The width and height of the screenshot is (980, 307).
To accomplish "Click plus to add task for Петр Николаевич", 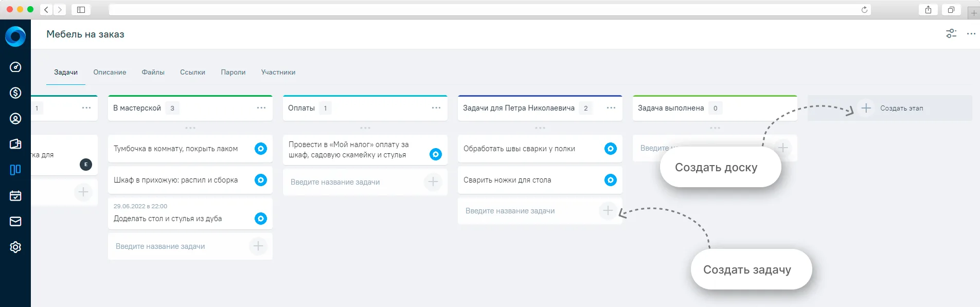I will [x=608, y=210].
